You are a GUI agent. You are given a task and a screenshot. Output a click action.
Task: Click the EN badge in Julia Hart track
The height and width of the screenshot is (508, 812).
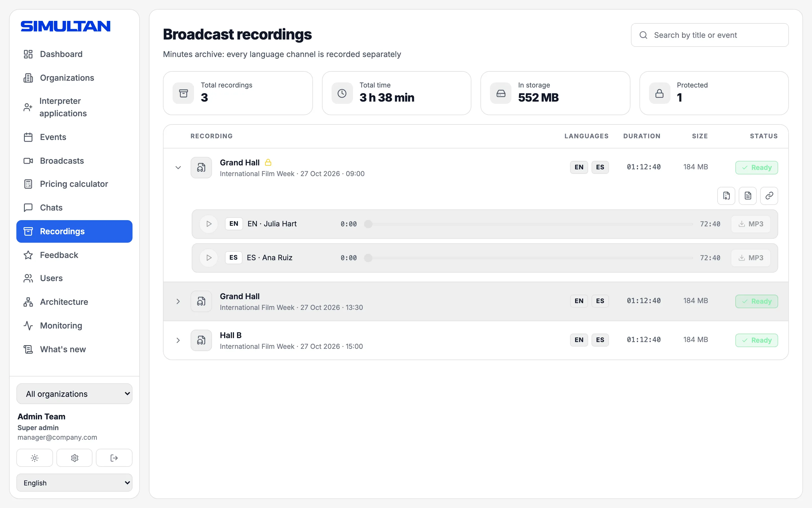pos(234,224)
